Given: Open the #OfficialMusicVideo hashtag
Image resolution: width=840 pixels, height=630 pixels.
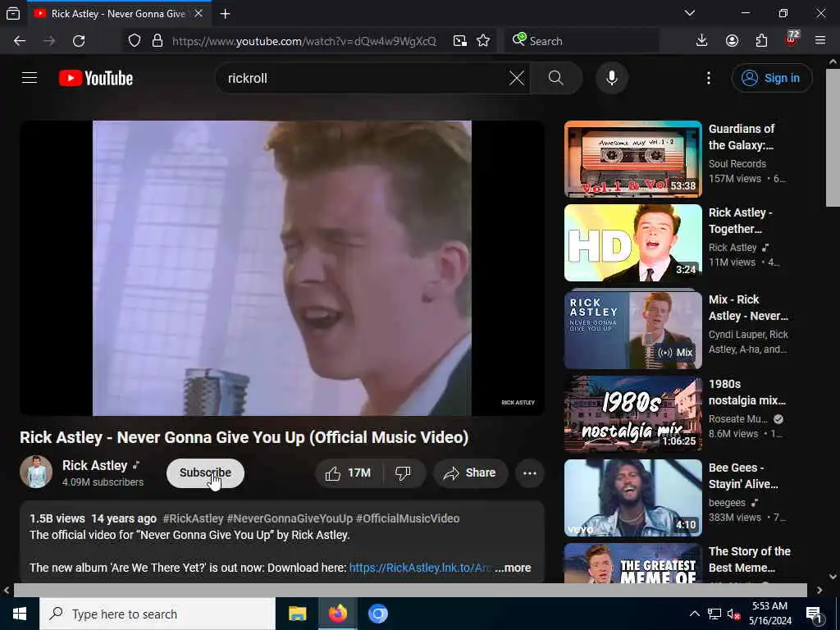Looking at the screenshot, I should pos(408,518).
